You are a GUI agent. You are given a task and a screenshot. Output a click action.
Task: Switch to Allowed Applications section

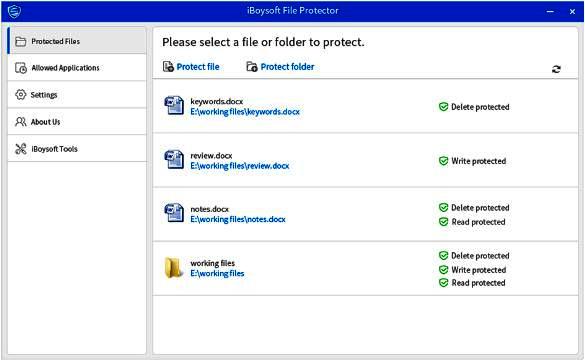pyautogui.click(x=77, y=68)
